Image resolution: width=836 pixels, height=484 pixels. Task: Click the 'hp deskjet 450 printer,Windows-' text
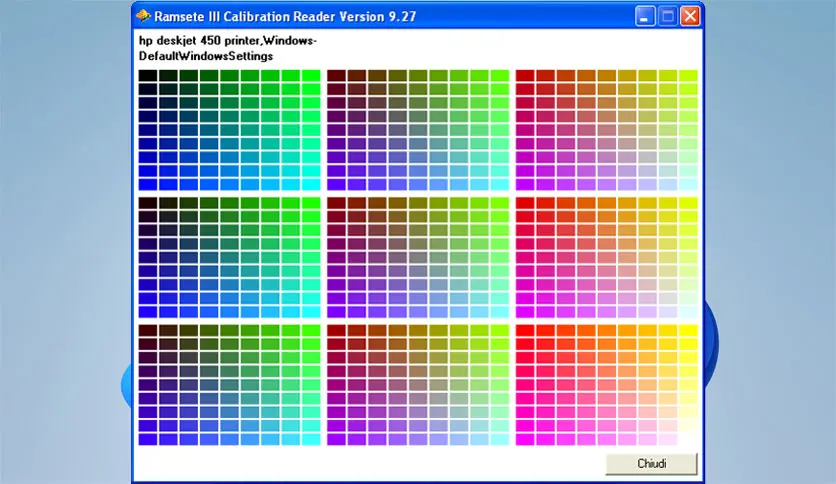point(228,41)
